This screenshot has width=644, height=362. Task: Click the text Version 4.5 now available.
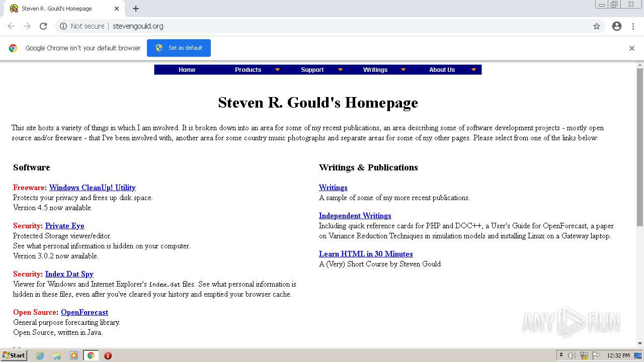(53, 208)
